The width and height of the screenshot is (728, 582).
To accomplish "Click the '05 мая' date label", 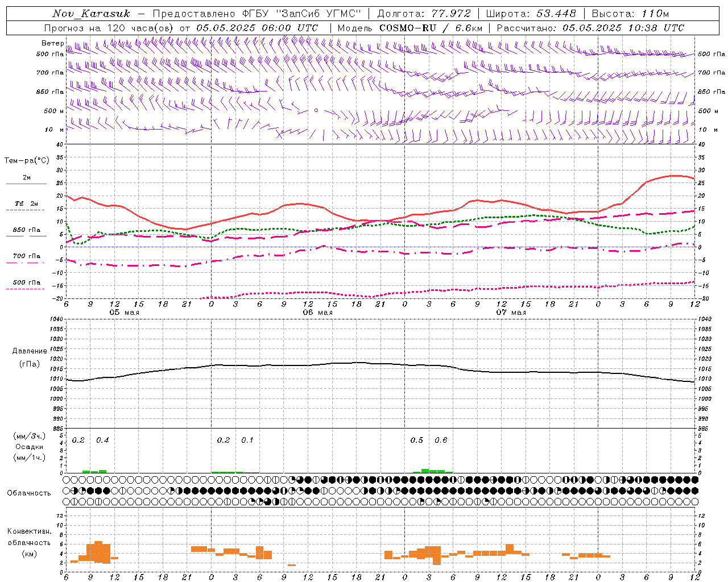I will (124, 313).
